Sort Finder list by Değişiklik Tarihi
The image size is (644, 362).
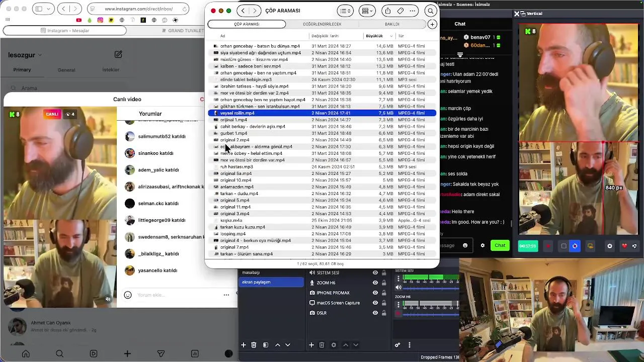(x=325, y=36)
